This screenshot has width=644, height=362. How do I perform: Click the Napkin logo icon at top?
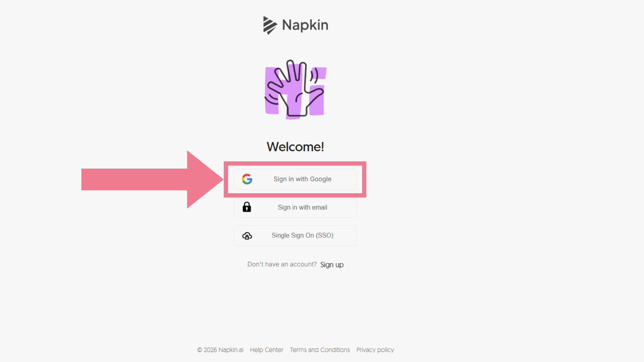(x=270, y=25)
